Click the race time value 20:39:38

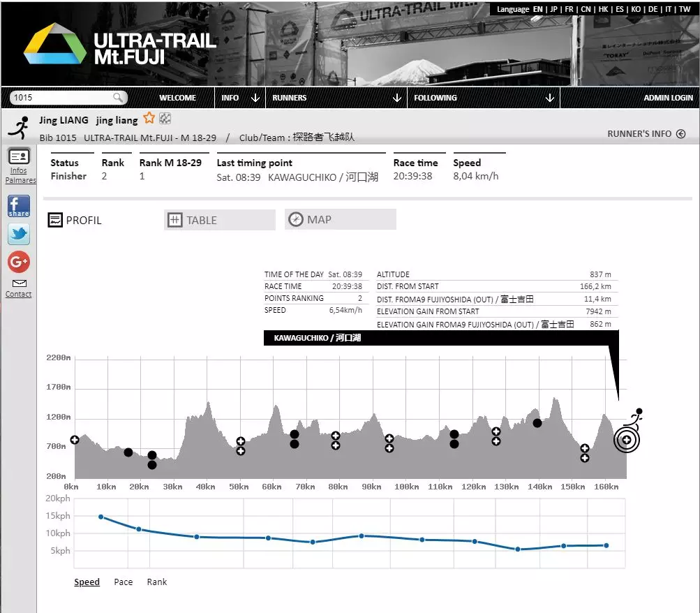click(412, 176)
